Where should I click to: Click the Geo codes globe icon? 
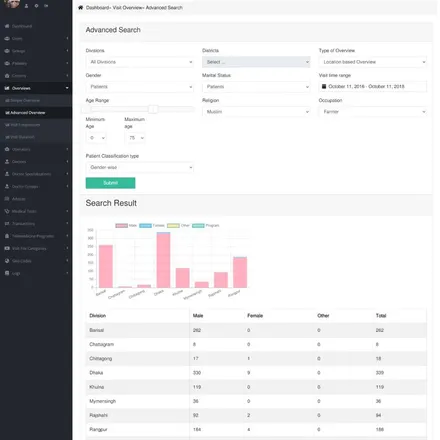(7, 261)
